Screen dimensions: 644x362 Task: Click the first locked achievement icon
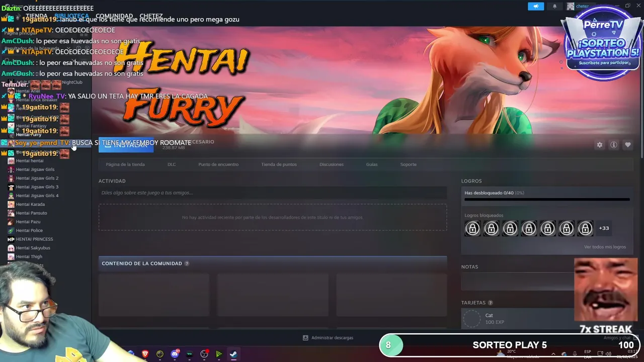point(472,228)
